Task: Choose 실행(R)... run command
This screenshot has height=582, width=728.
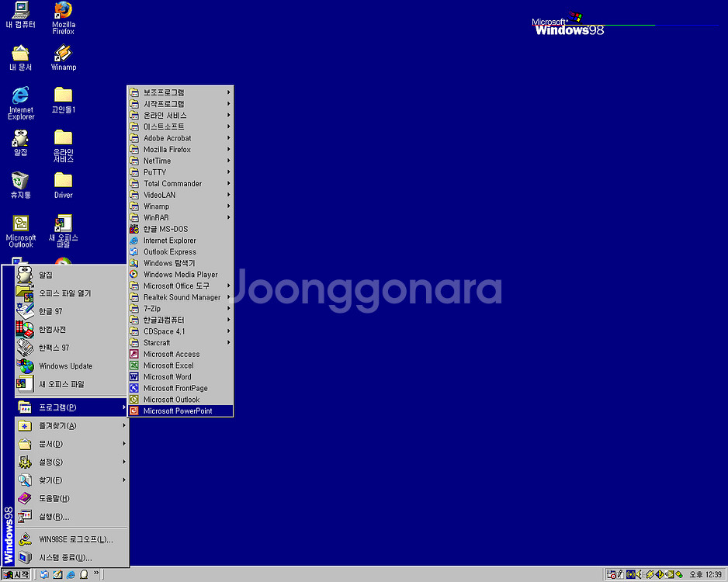Action: point(71,517)
